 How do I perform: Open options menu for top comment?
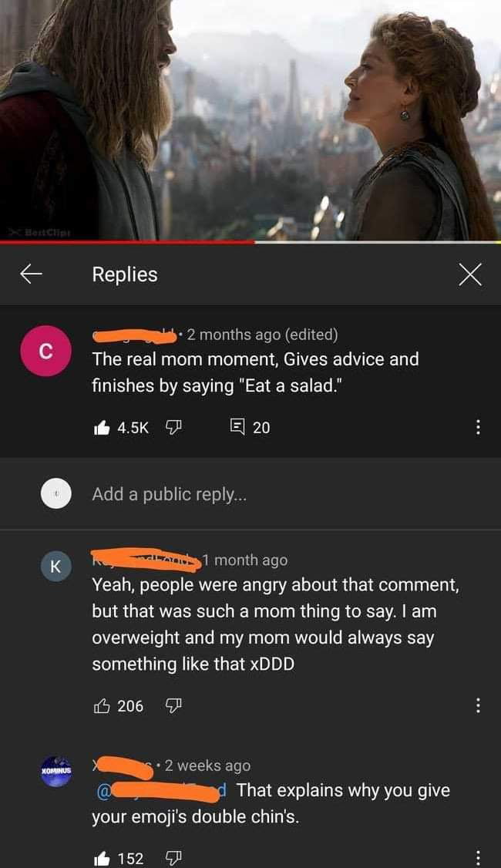click(x=479, y=427)
